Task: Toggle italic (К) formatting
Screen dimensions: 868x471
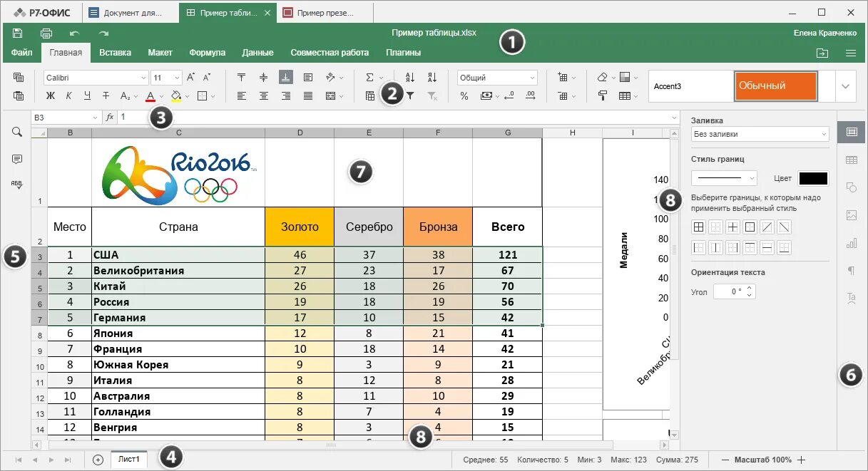Action: 68,95
